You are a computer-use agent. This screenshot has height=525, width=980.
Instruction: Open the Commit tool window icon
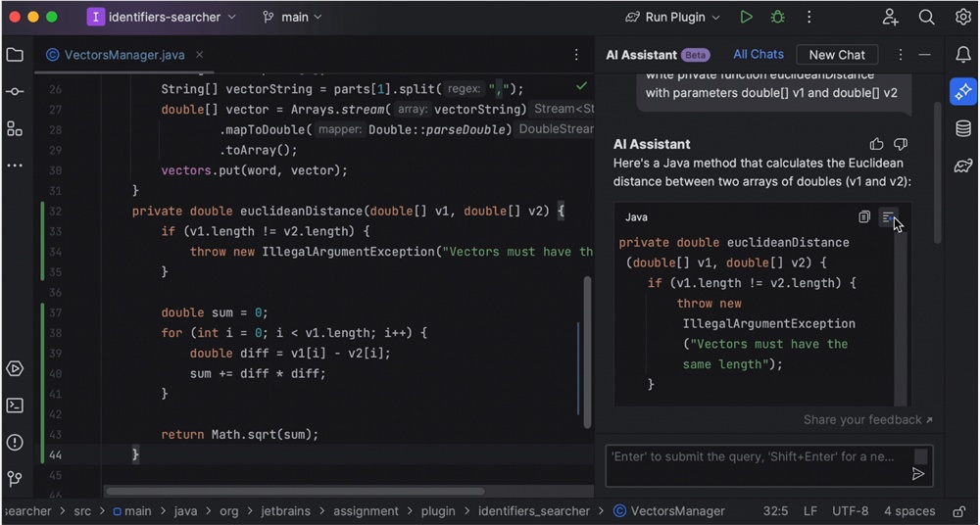(x=15, y=91)
